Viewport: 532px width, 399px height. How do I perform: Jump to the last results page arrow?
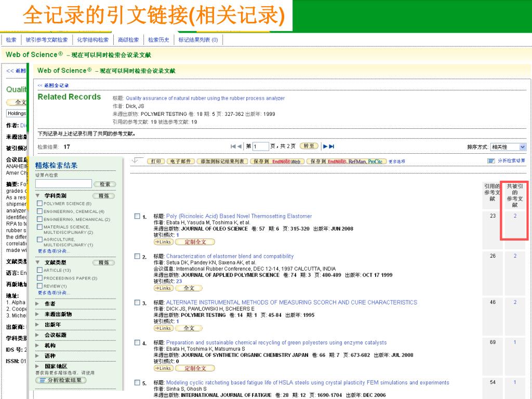pos(332,147)
